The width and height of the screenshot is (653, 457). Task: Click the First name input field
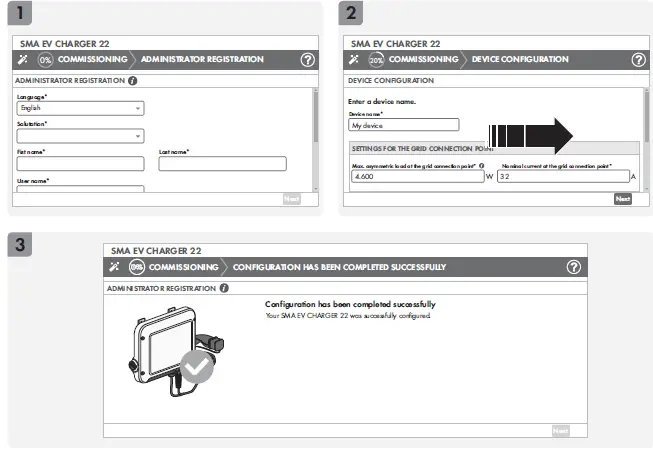80,164
